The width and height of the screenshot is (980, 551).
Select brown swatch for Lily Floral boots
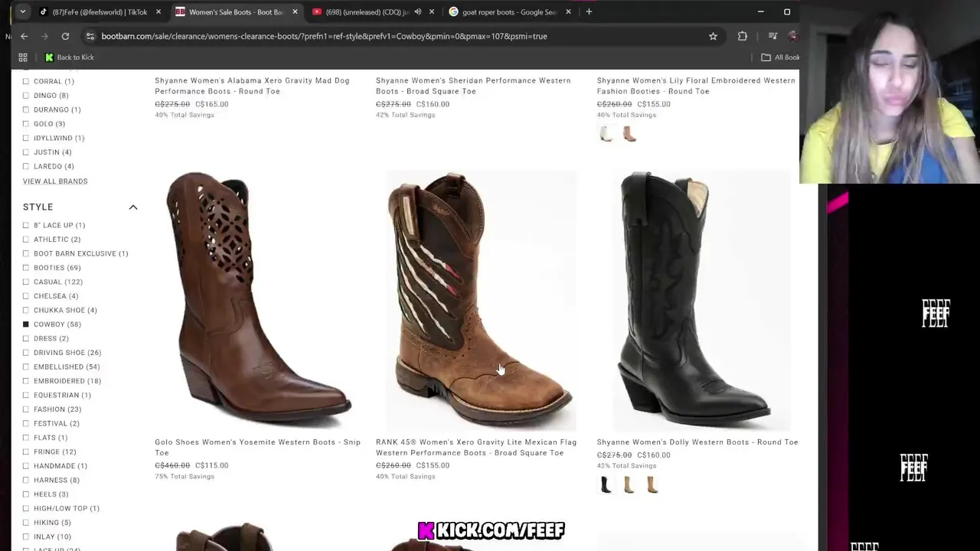629,134
